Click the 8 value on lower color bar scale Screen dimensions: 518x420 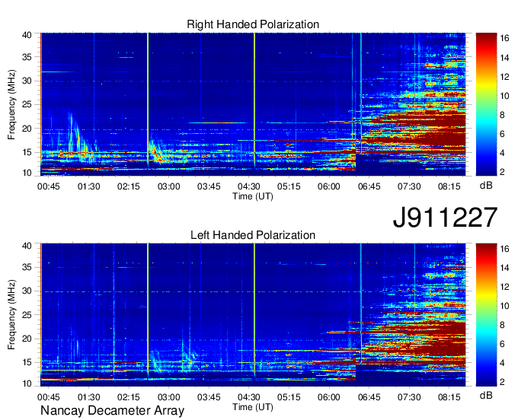pos(502,326)
